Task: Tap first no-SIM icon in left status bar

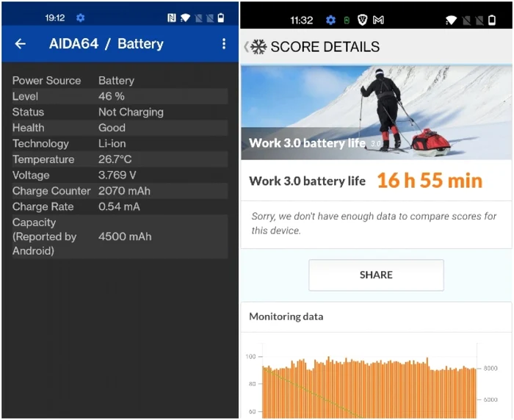Action: pos(198,18)
